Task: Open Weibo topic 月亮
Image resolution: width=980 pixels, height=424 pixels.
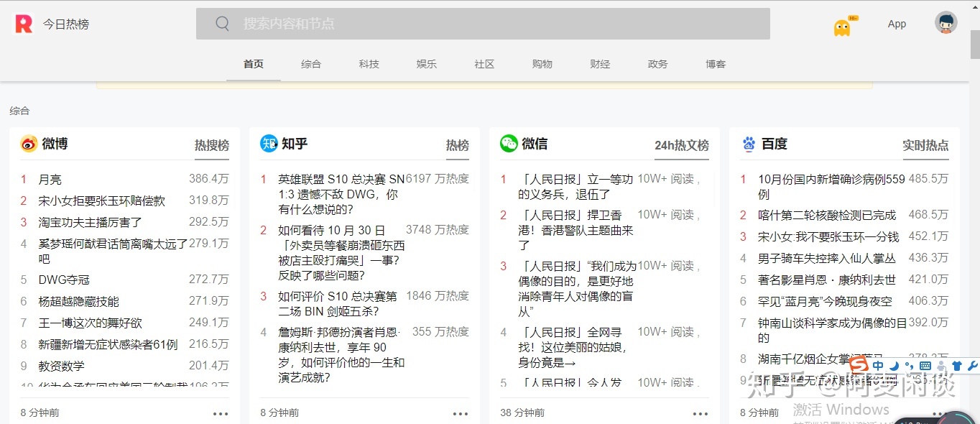Action: pos(50,180)
